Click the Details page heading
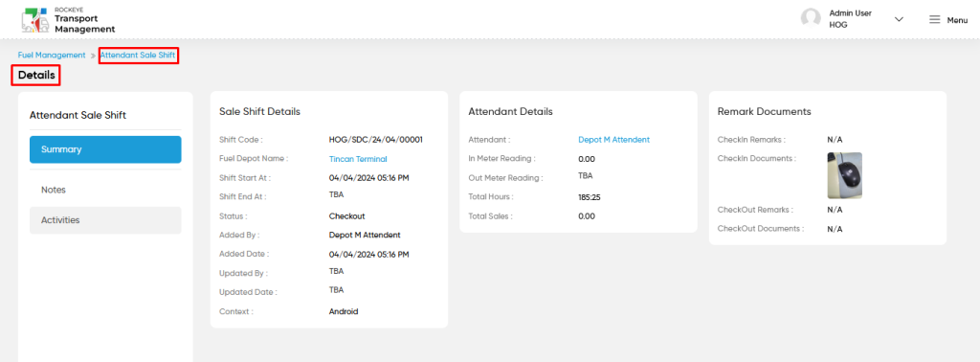This screenshot has height=362, width=980. pos(36,75)
